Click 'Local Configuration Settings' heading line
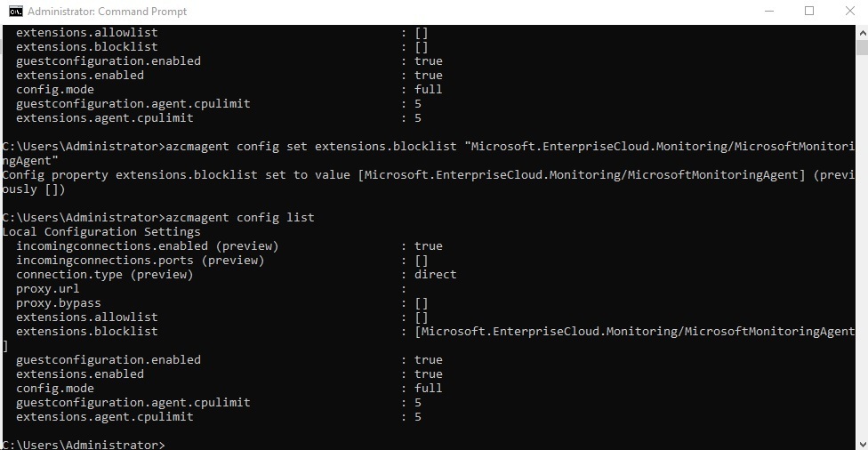 click(x=101, y=232)
